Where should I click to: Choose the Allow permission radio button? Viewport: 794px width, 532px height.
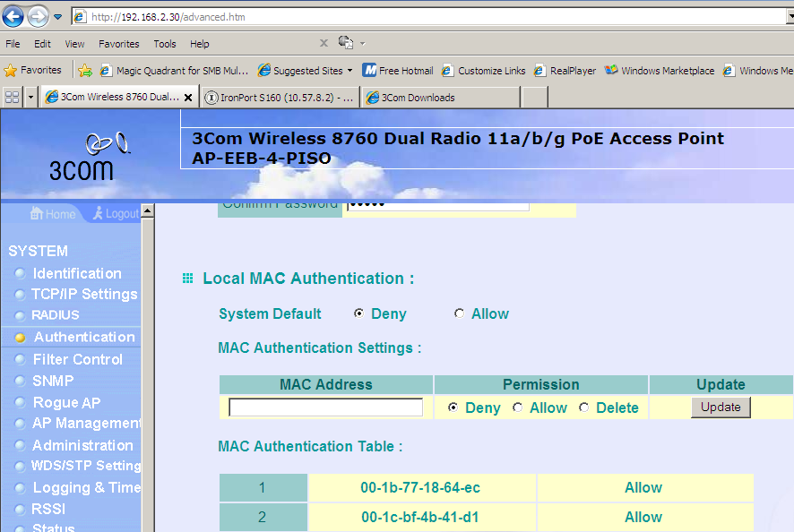tap(518, 408)
